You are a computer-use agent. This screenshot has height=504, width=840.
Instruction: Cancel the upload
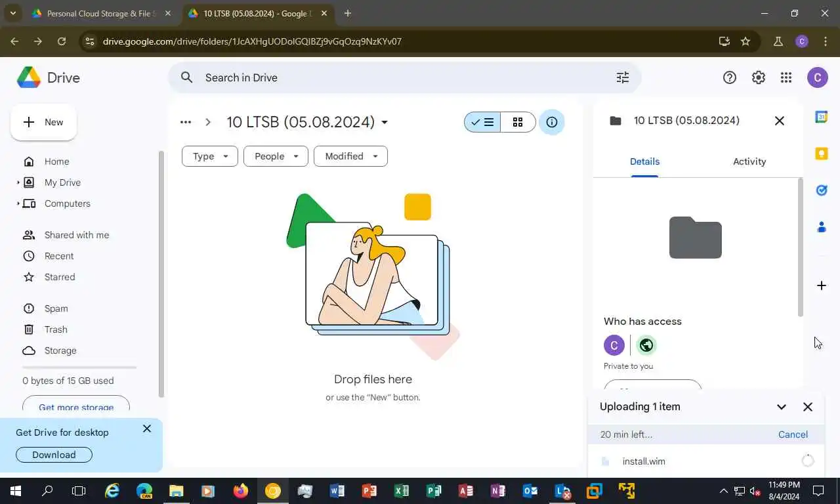(793, 434)
